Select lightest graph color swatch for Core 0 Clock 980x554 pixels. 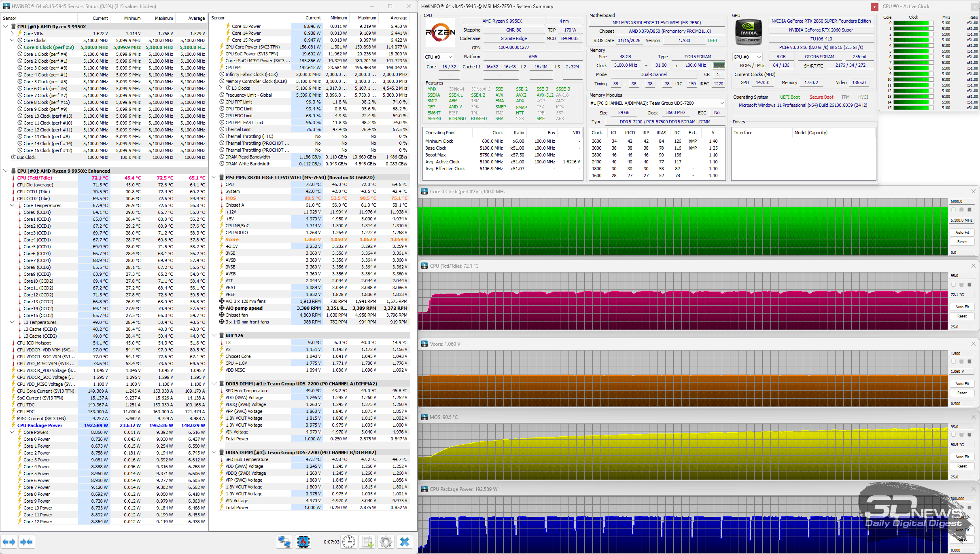click(x=954, y=210)
